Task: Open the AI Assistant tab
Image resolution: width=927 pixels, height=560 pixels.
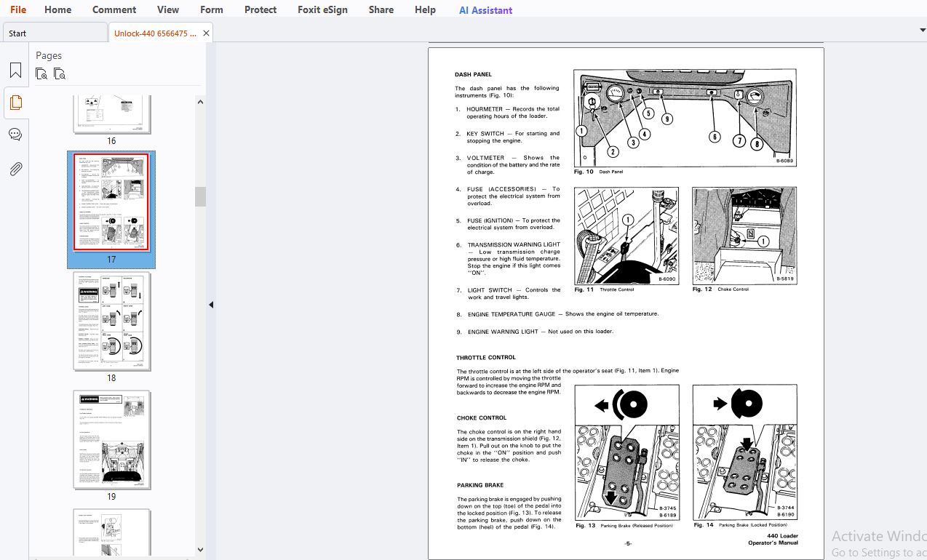Action: point(485,10)
